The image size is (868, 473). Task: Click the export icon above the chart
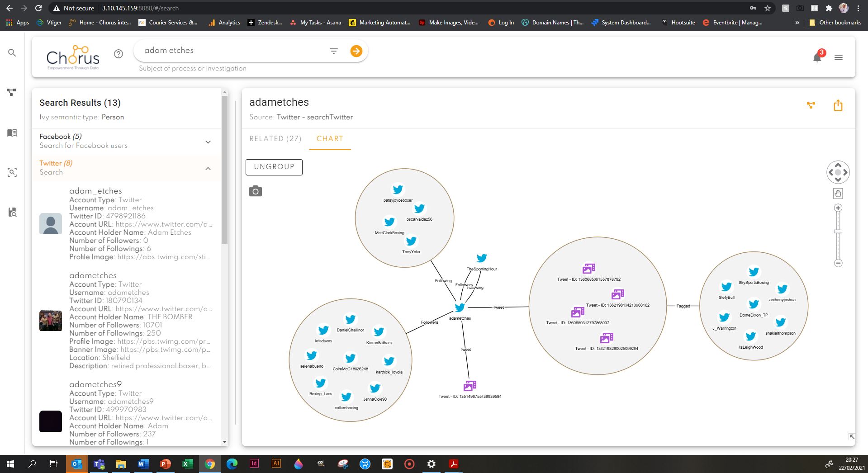point(838,105)
